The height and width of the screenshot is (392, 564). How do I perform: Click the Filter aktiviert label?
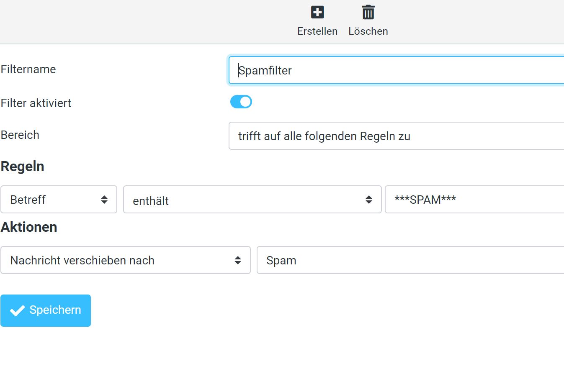click(36, 103)
